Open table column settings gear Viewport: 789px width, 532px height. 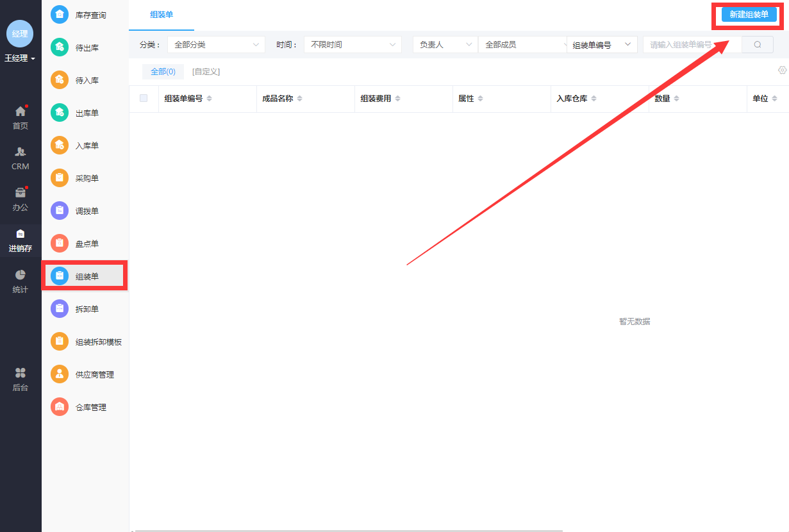pyautogui.click(x=782, y=71)
